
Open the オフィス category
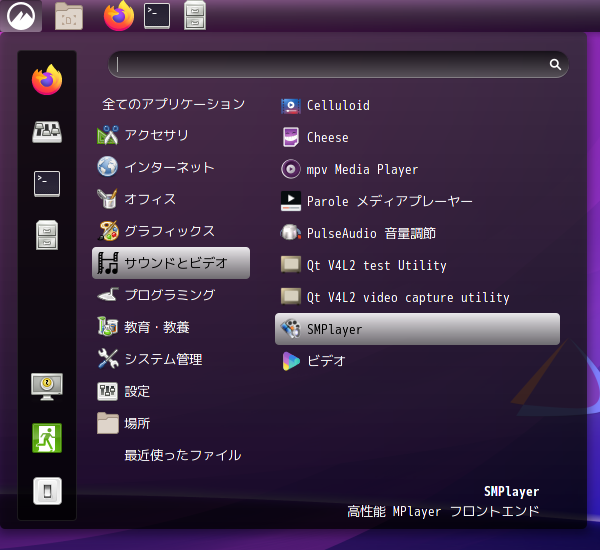coord(171,199)
